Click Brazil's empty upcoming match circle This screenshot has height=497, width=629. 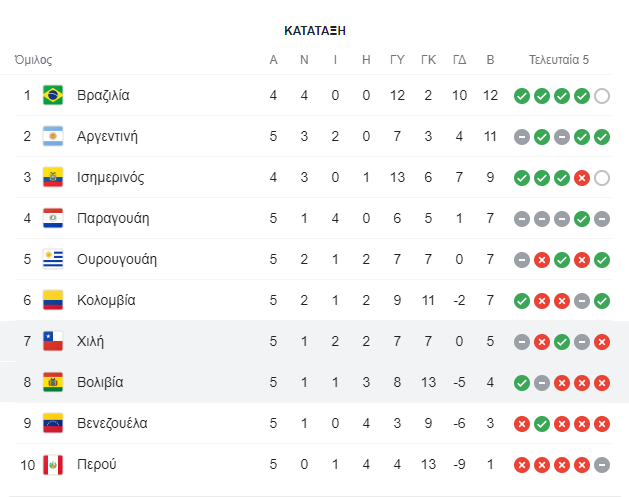coord(602,96)
